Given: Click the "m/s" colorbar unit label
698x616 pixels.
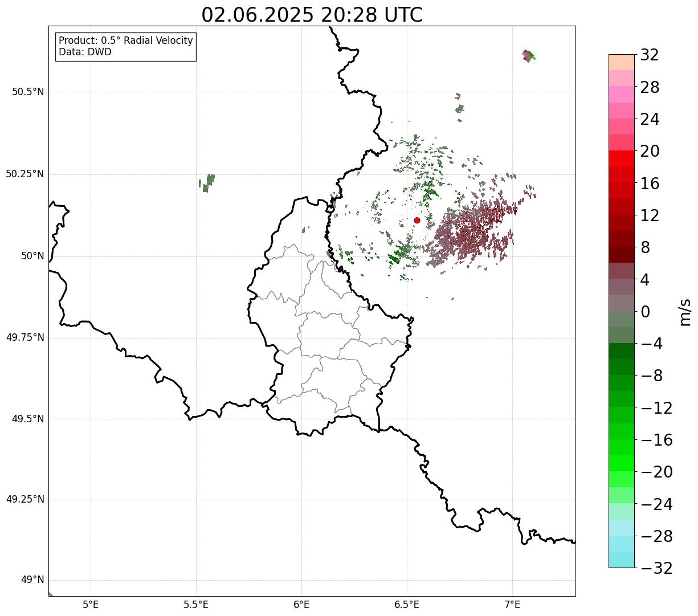Looking at the screenshot, I should point(684,312).
